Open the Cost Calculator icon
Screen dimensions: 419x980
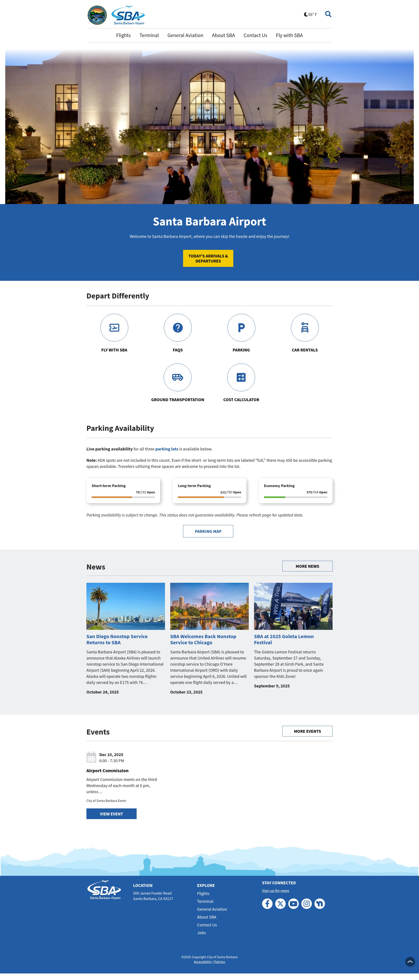[x=241, y=377]
